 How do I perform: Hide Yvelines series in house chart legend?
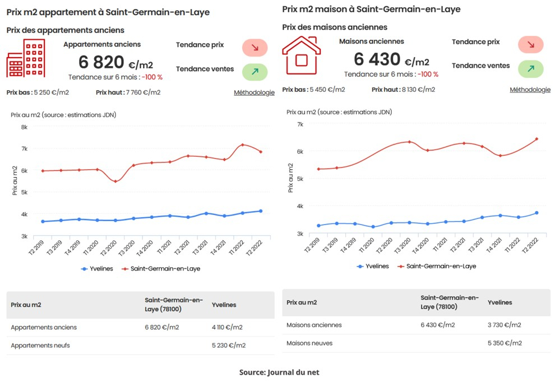click(373, 267)
